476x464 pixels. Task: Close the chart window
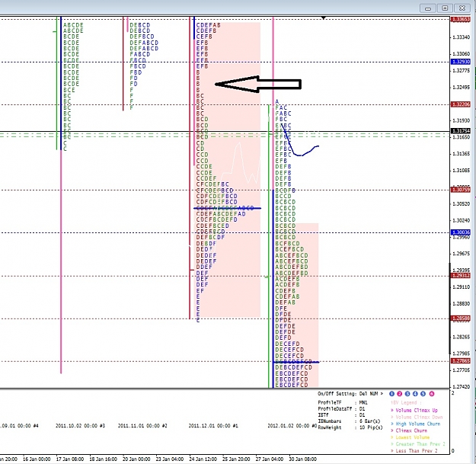click(462, 8)
